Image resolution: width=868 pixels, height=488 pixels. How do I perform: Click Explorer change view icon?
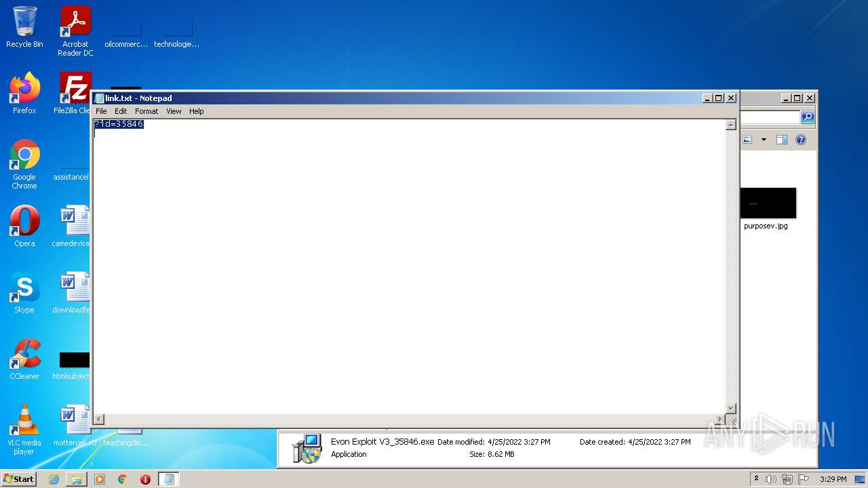(x=747, y=140)
